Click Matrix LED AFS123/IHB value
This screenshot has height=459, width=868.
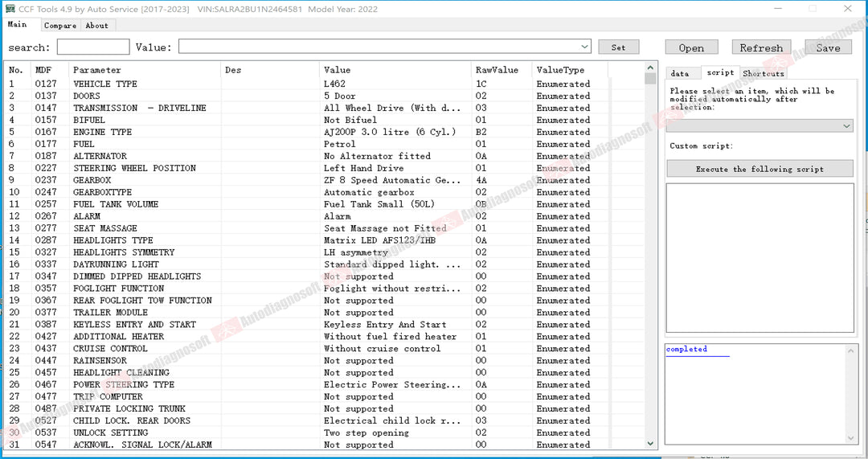pyautogui.click(x=379, y=240)
